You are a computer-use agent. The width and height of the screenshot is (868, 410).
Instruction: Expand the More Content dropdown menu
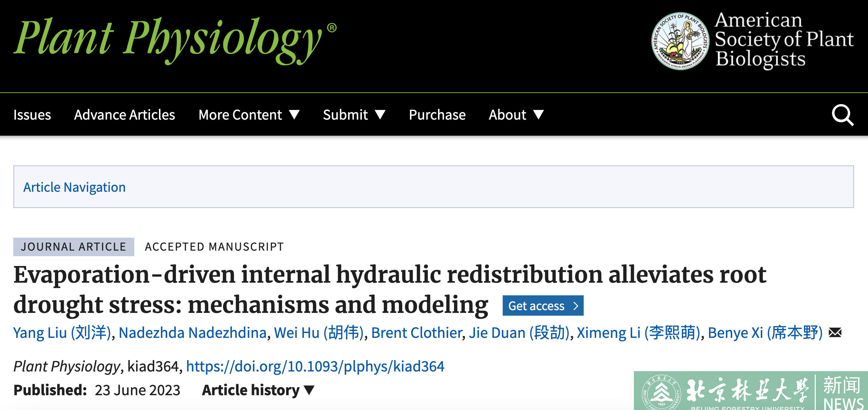[249, 115]
